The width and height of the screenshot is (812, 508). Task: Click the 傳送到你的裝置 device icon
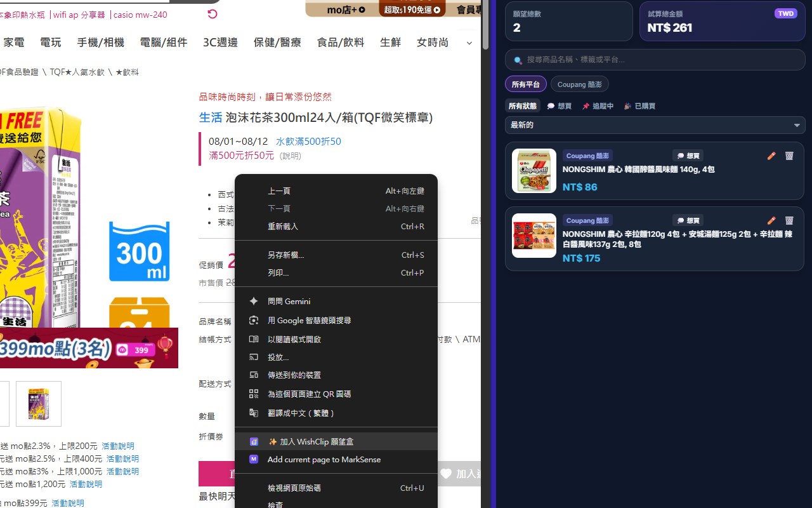(x=254, y=375)
